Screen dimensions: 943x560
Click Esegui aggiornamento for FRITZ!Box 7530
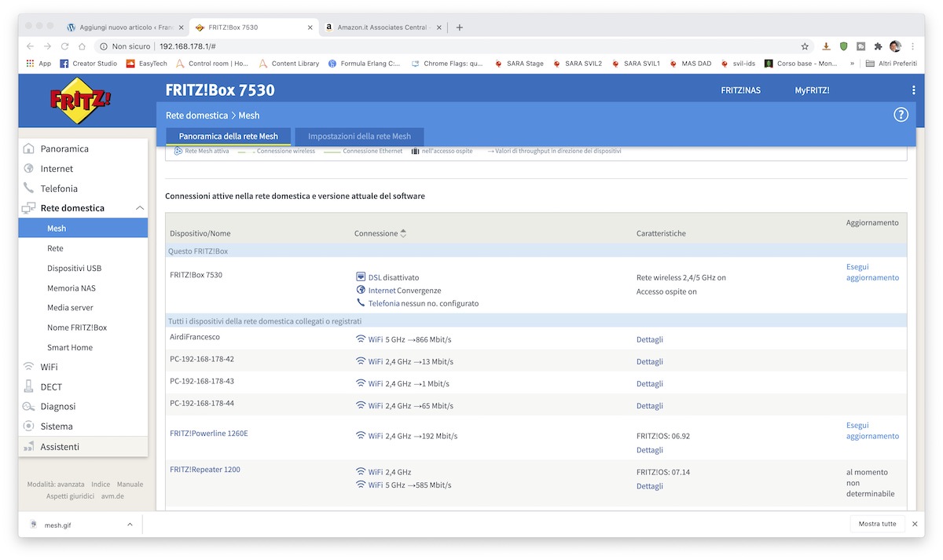click(872, 272)
